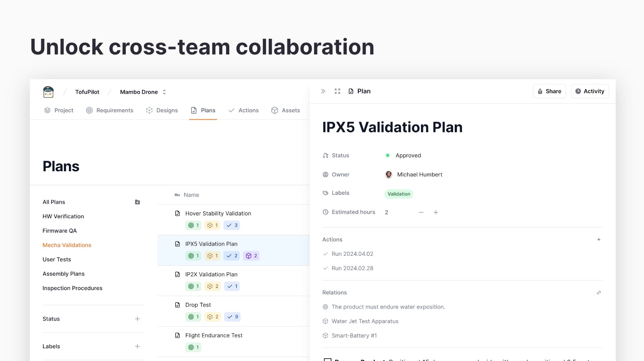Expand Plan panel to full screen
Screen dimensions: 644x361
(x=337, y=91)
